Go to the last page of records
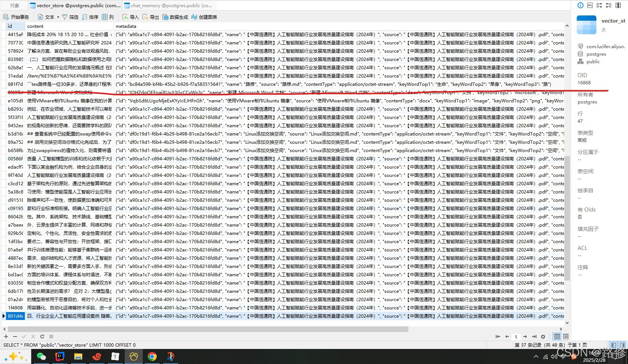 [x=534, y=337]
